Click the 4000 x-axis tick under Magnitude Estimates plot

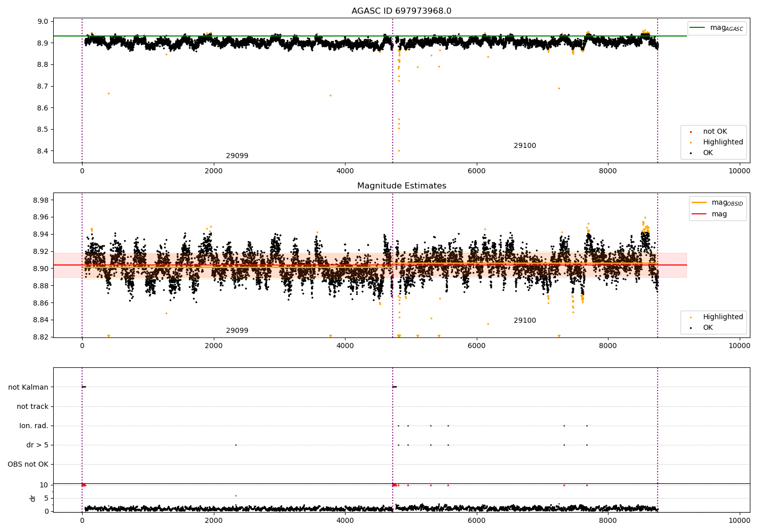(345, 346)
